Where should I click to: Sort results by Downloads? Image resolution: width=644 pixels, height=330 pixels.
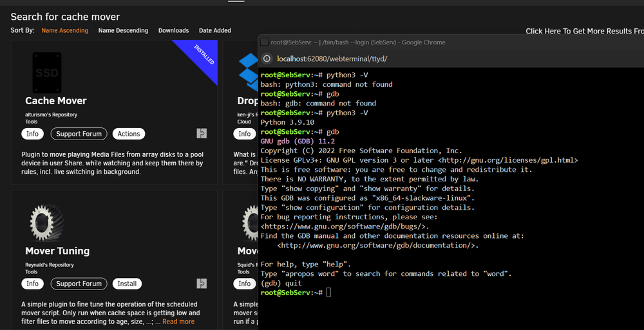tap(174, 30)
